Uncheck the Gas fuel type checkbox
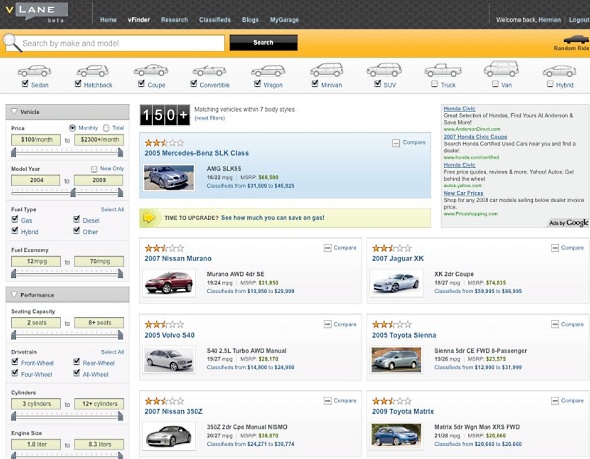 point(15,219)
